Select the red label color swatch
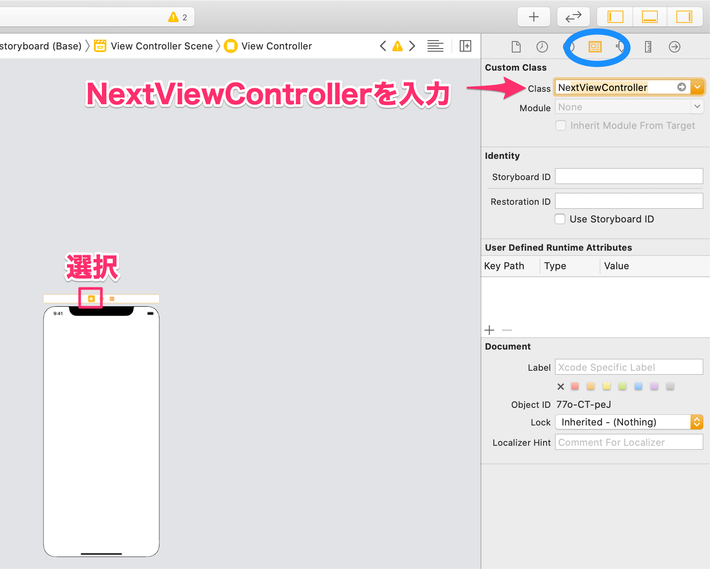The width and height of the screenshot is (728, 587). [x=575, y=386]
